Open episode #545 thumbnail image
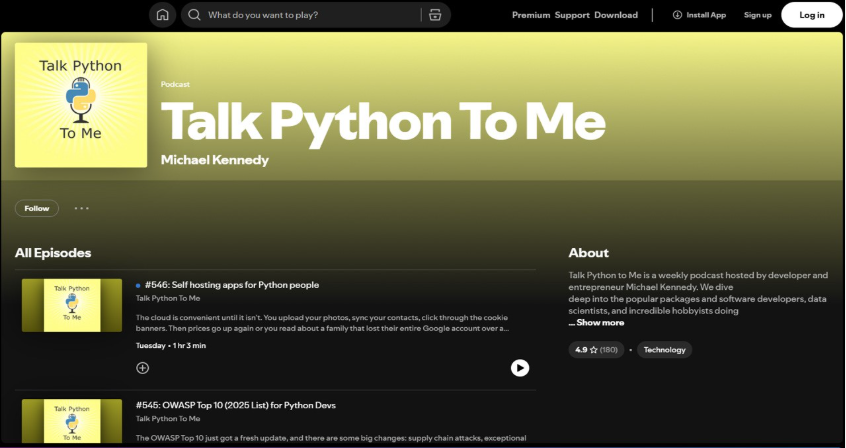The height and width of the screenshot is (448, 846). pos(72,422)
